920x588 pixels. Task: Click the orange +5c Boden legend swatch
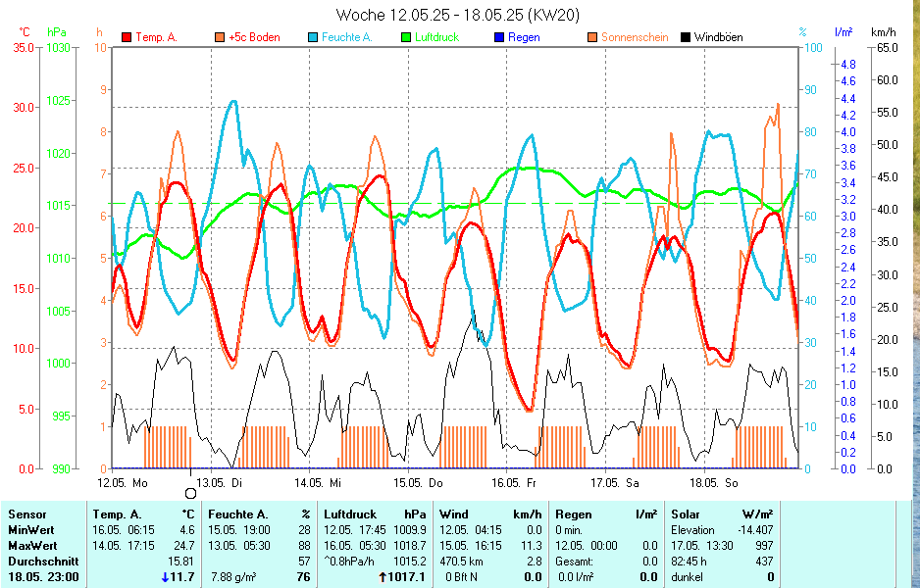[x=220, y=37]
